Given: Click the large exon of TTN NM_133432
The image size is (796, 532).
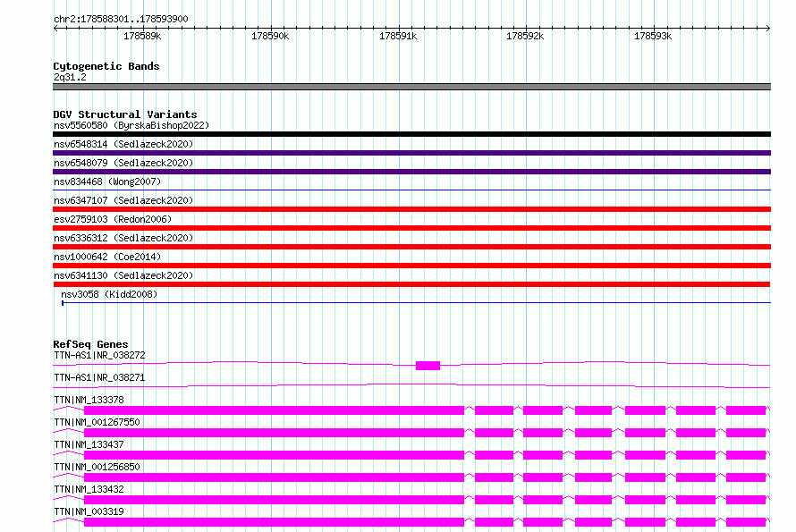Looking at the screenshot, I should (x=275, y=500).
